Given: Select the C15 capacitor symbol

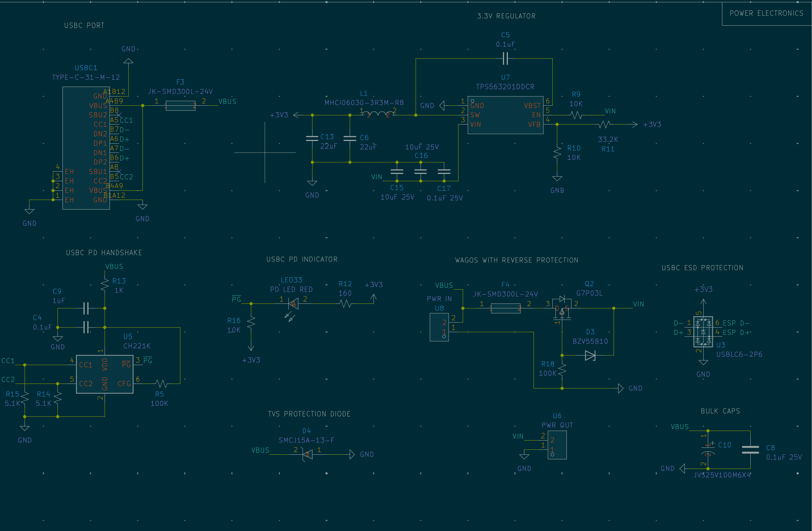Looking at the screenshot, I should [x=397, y=171].
